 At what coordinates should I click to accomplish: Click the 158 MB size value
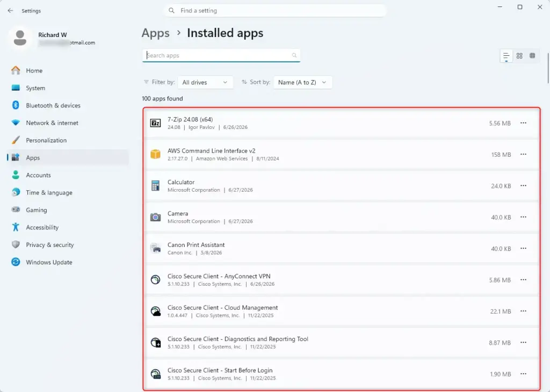[x=501, y=155]
